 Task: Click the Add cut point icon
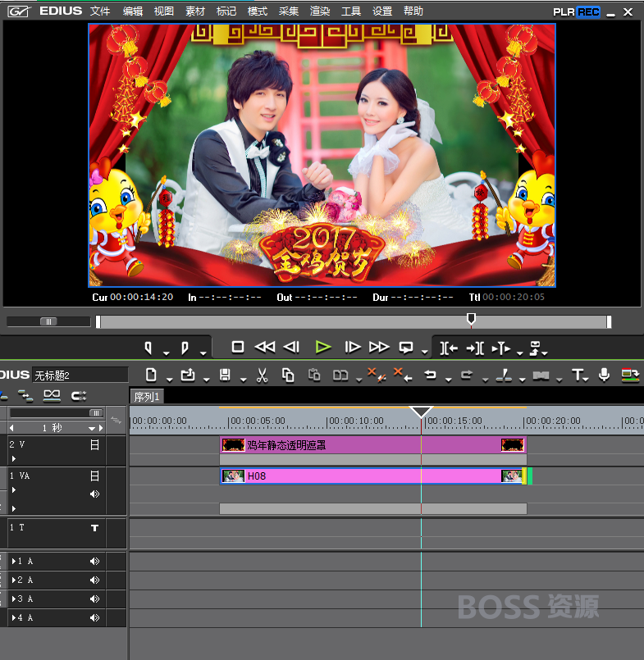(x=504, y=375)
